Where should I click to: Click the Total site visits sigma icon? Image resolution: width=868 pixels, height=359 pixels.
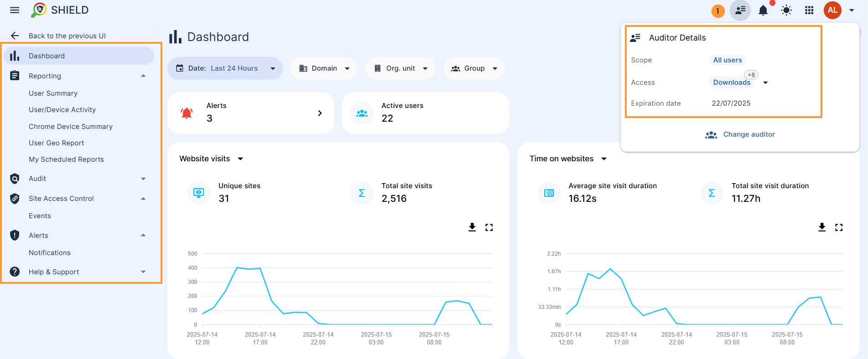tap(362, 193)
